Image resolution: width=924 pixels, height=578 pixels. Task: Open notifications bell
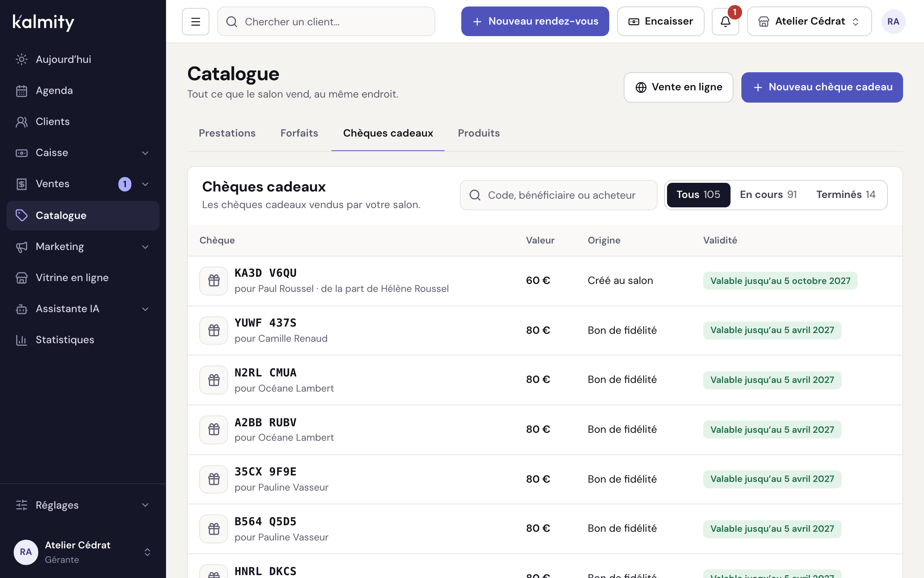tap(725, 21)
